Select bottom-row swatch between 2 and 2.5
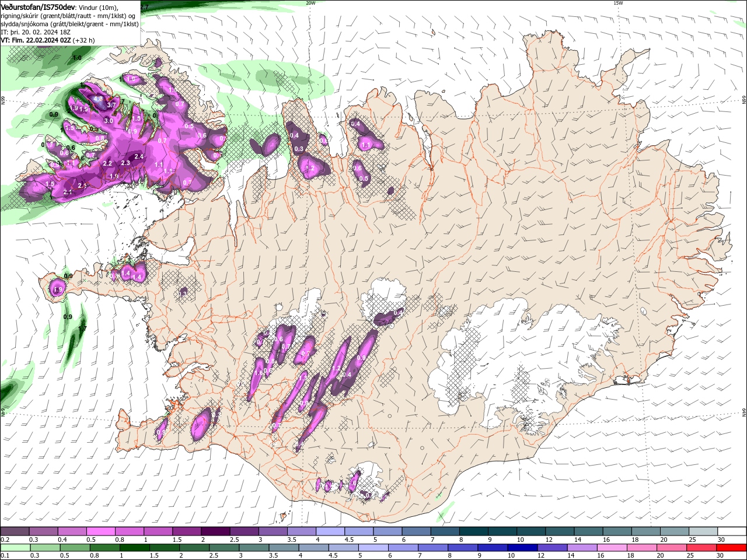 pyautogui.click(x=194, y=548)
